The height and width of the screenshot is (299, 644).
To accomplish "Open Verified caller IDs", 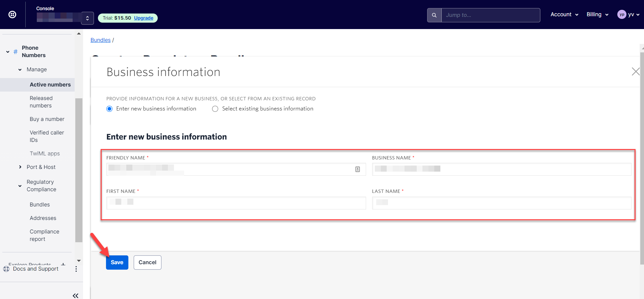I will pyautogui.click(x=47, y=136).
